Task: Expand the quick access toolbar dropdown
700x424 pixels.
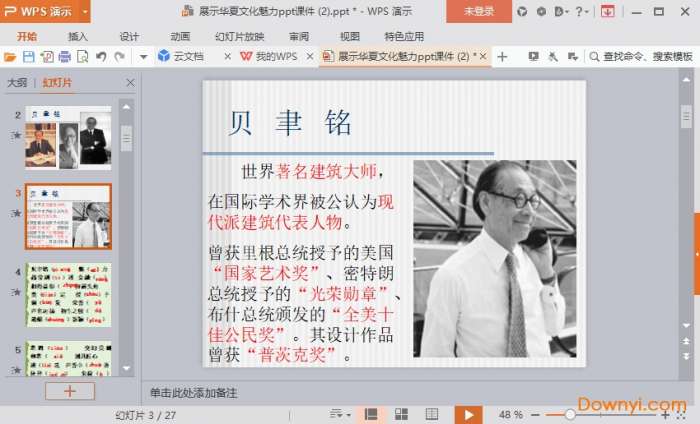Action: (143, 57)
